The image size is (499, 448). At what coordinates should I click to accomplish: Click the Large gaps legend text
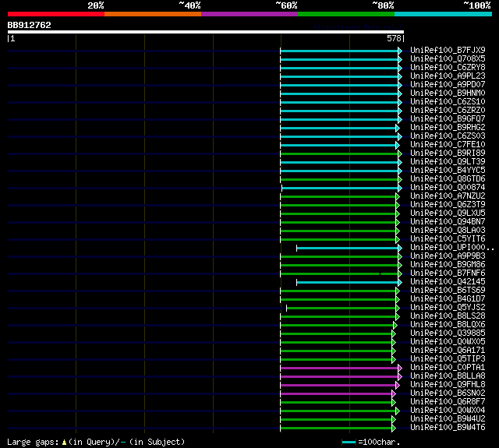click(x=96, y=442)
